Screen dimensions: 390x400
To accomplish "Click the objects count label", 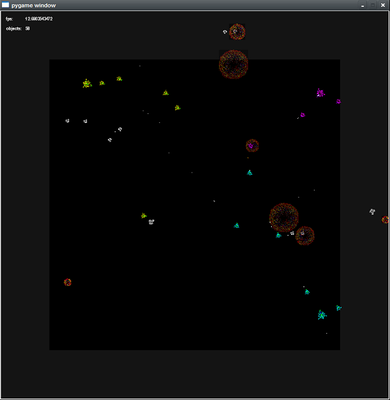I will pos(14,29).
